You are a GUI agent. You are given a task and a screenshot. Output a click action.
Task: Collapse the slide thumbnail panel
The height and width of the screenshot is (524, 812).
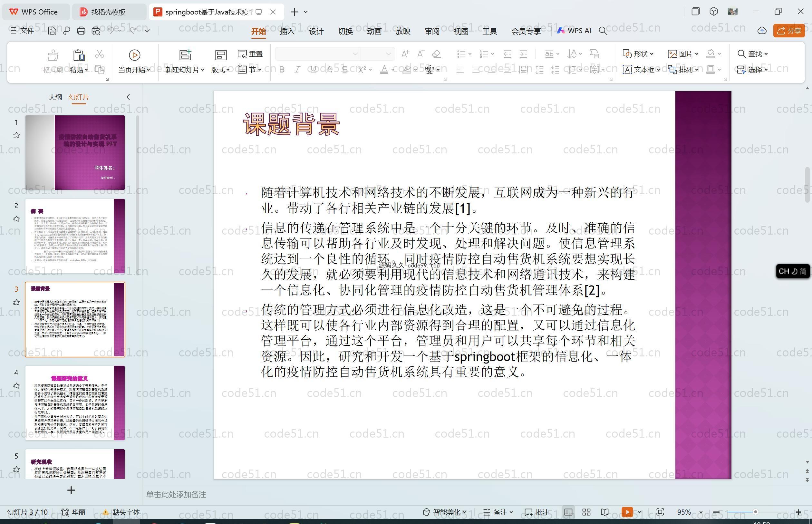click(x=128, y=97)
